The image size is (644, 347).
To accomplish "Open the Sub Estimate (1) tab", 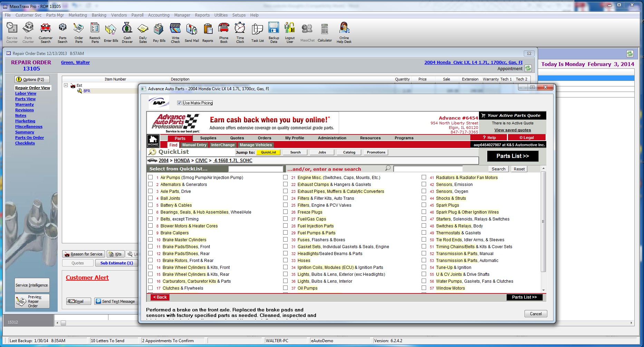I will pos(116,263).
